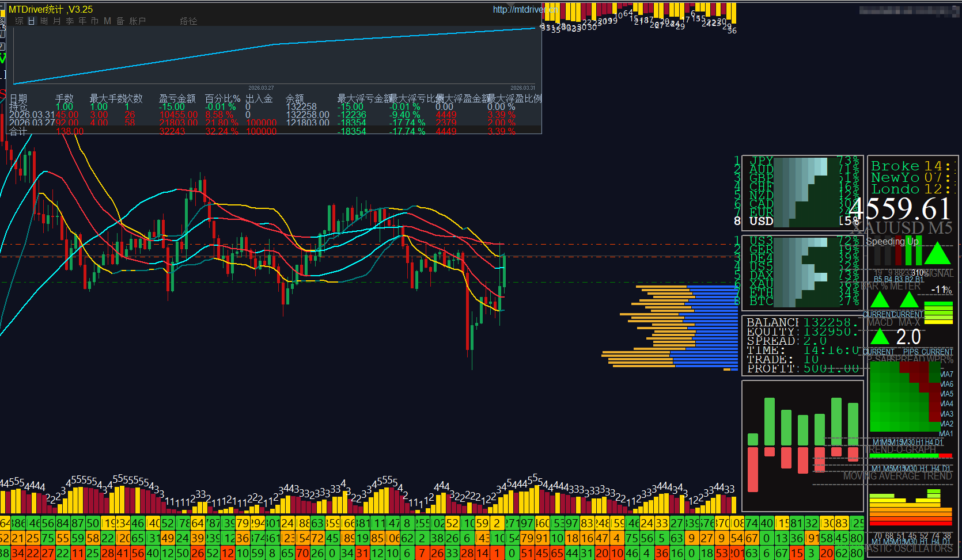
Task: Select CHF in currency strength list
Action: [x=761, y=186]
